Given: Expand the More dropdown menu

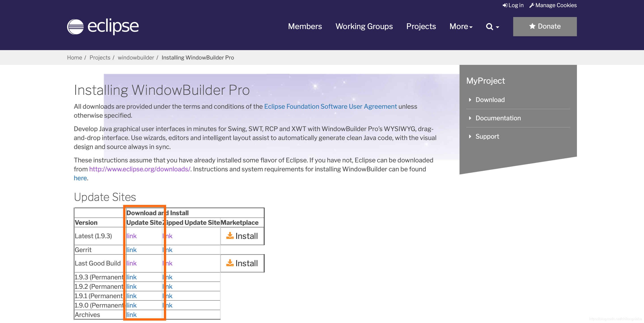Looking at the screenshot, I should (461, 26).
